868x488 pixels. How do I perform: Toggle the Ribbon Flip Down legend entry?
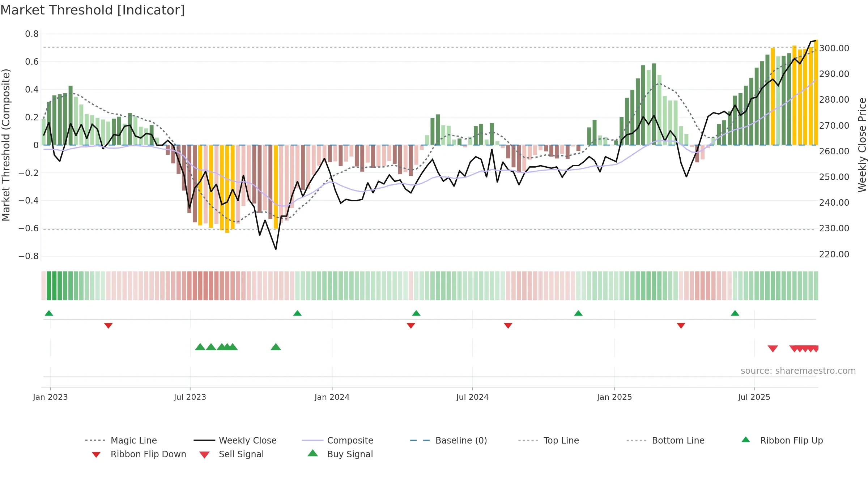pos(139,454)
